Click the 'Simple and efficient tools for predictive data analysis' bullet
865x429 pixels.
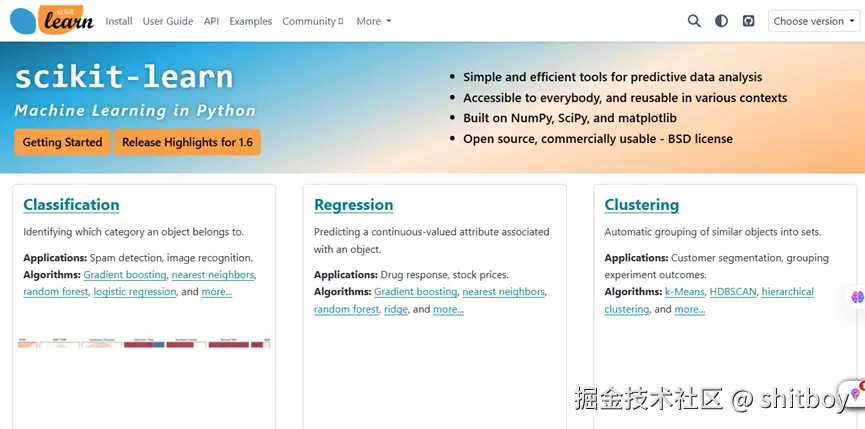click(x=612, y=77)
